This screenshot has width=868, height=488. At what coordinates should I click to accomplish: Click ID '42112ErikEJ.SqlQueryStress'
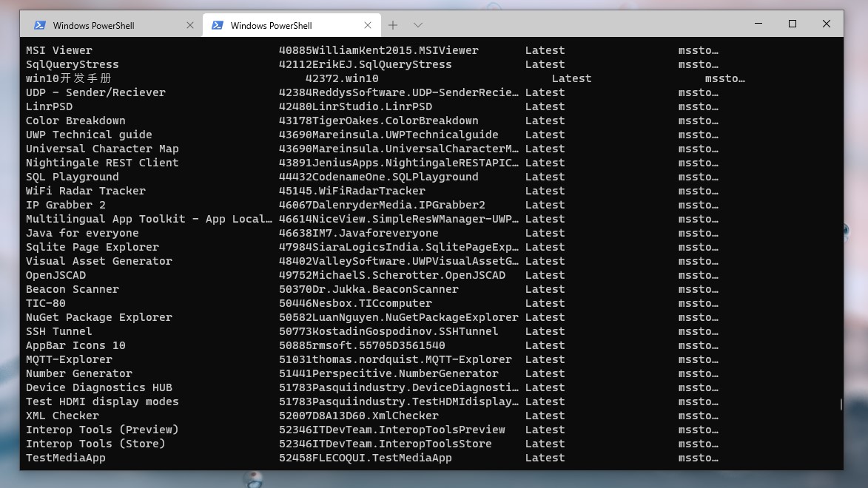point(366,65)
